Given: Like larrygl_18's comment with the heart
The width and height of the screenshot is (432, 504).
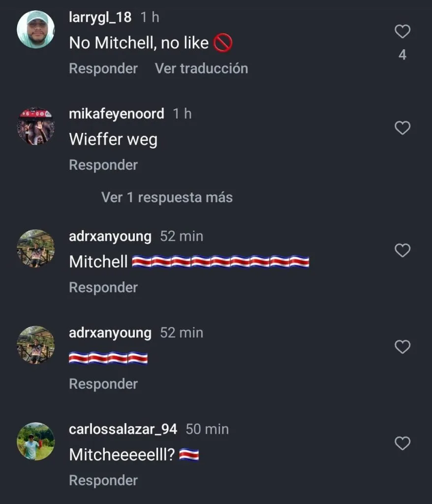Looking at the screenshot, I should click(402, 31).
